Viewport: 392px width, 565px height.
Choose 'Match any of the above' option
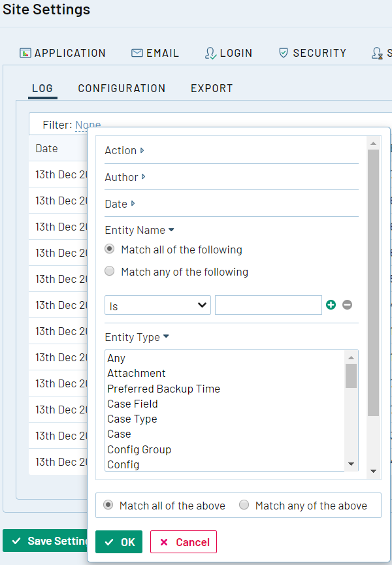coord(244,505)
